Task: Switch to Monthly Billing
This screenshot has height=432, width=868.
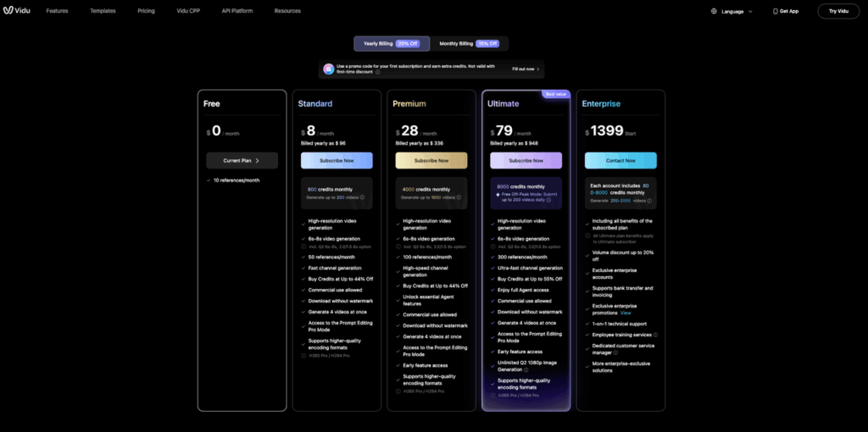Action: click(469, 44)
